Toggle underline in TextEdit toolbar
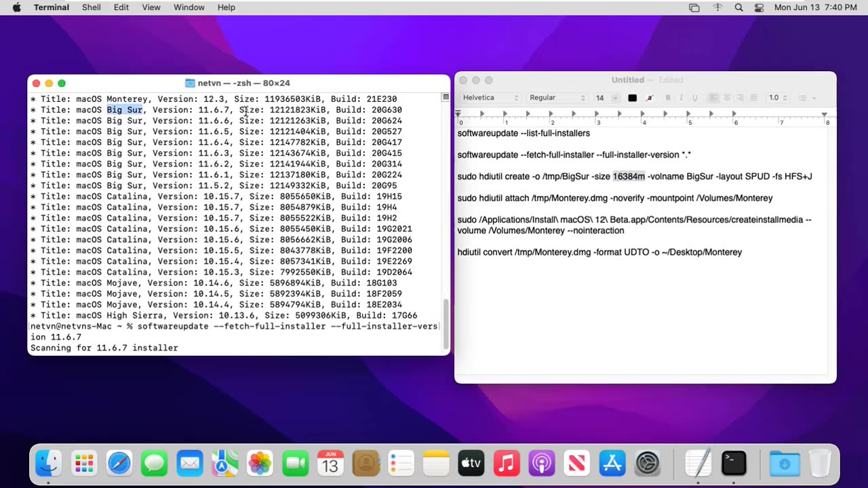Viewport: 868px width, 488px height. [694, 98]
